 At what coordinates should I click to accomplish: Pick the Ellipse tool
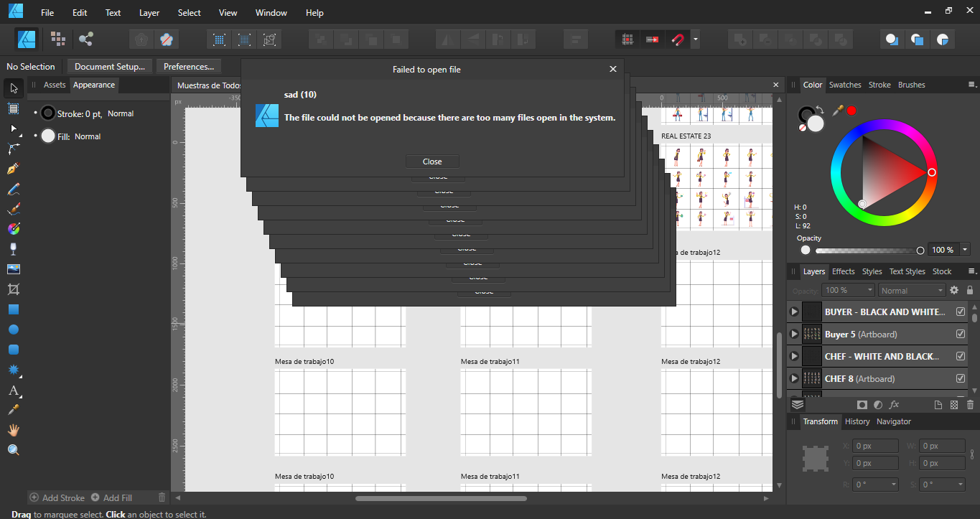pyautogui.click(x=13, y=329)
